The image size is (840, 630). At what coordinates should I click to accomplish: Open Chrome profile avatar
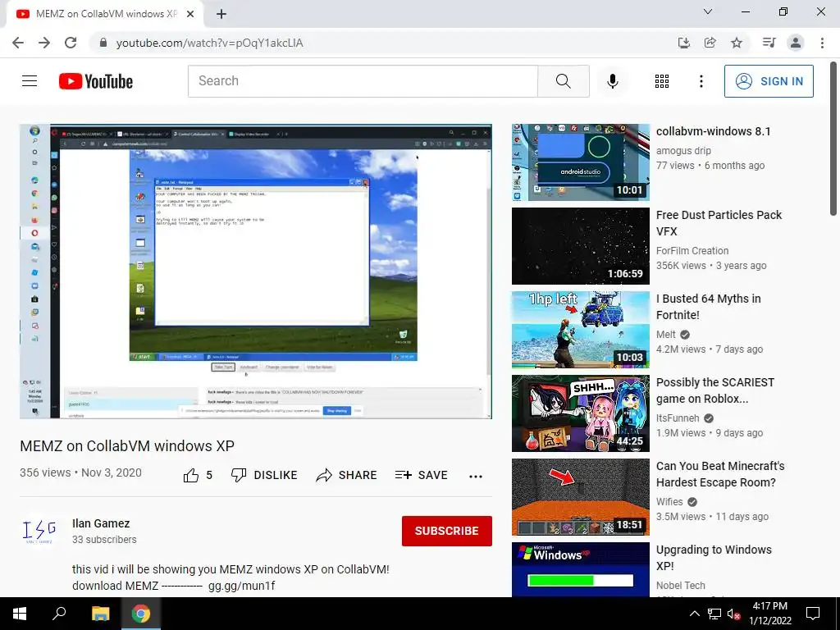click(796, 43)
